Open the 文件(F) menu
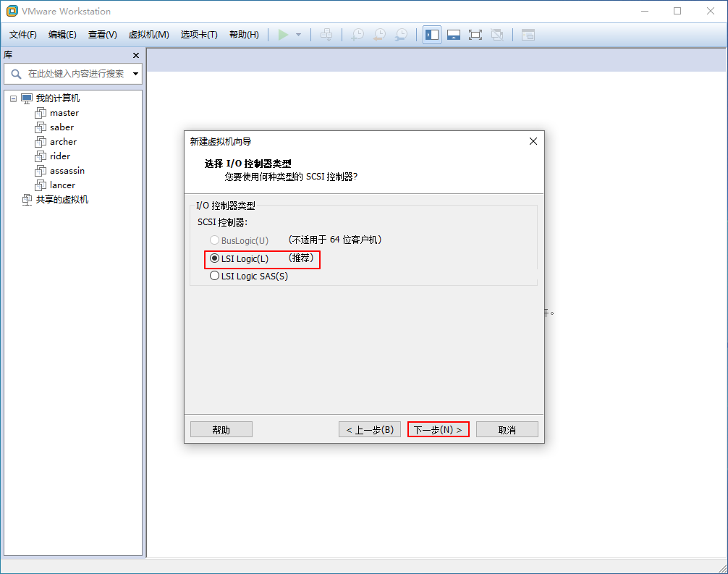 (x=23, y=35)
